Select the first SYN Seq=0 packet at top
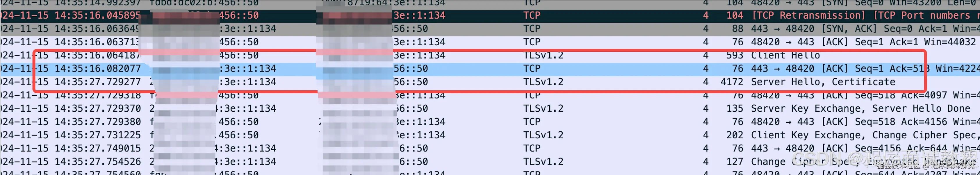980x175 pixels. (490, 3)
